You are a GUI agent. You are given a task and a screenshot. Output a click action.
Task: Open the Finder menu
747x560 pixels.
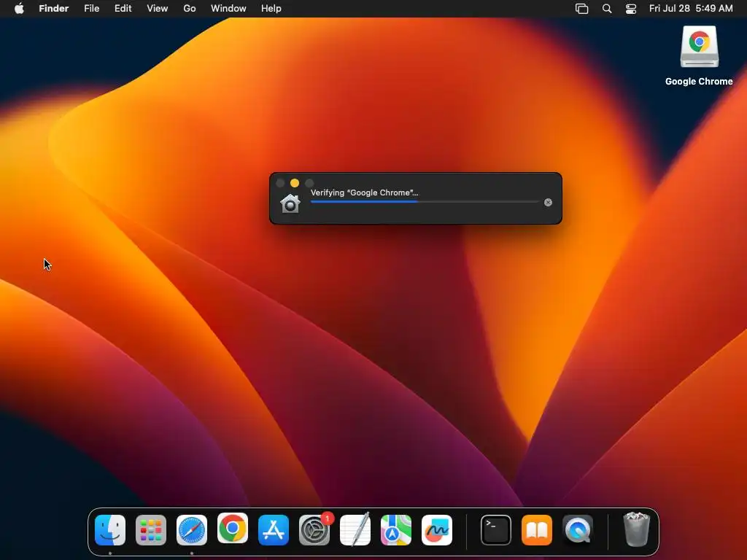(54, 9)
